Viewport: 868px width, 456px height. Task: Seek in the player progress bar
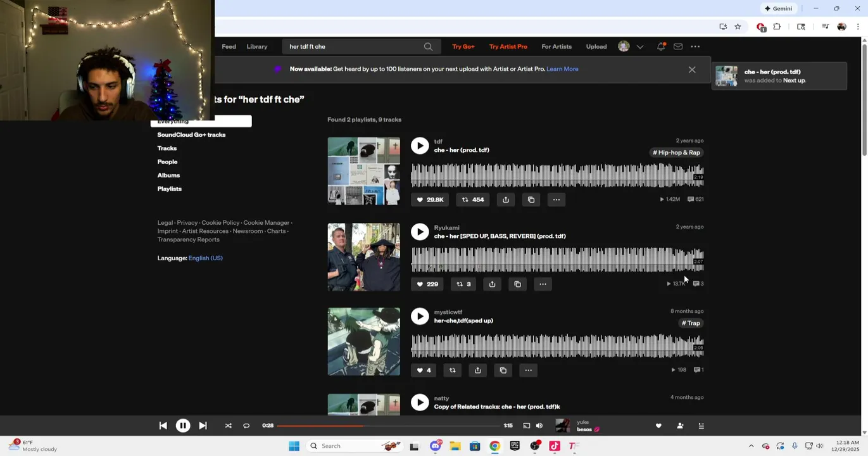pyautogui.click(x=387, y=426)
